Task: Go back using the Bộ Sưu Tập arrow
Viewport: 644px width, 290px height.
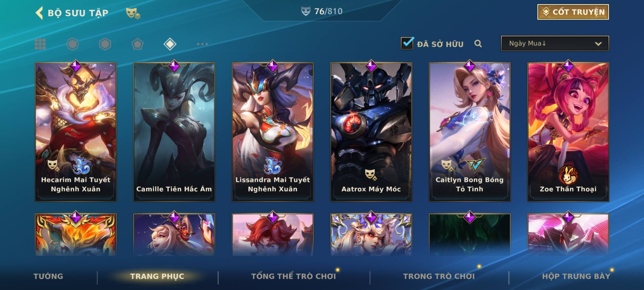Action: coord(39,13)
